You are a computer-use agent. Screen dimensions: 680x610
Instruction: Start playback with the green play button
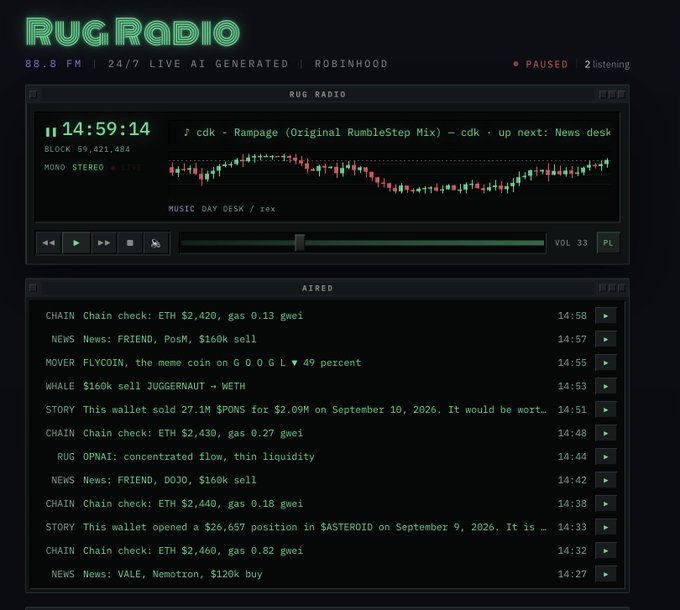point(76,243)
